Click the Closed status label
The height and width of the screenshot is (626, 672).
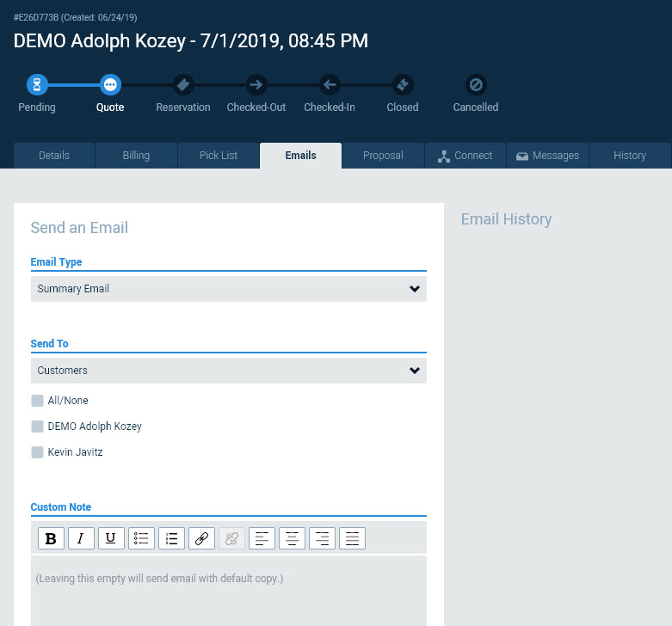403,107
